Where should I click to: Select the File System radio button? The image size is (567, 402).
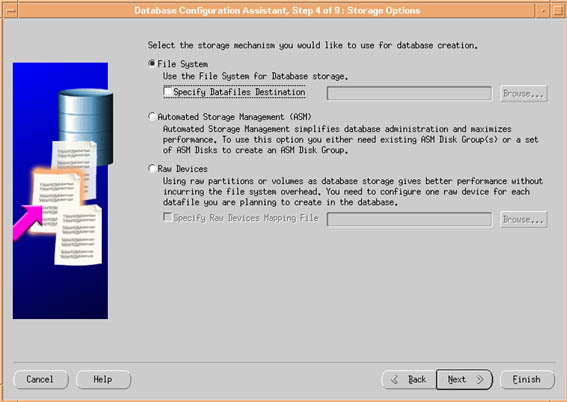tap(152, 64)
